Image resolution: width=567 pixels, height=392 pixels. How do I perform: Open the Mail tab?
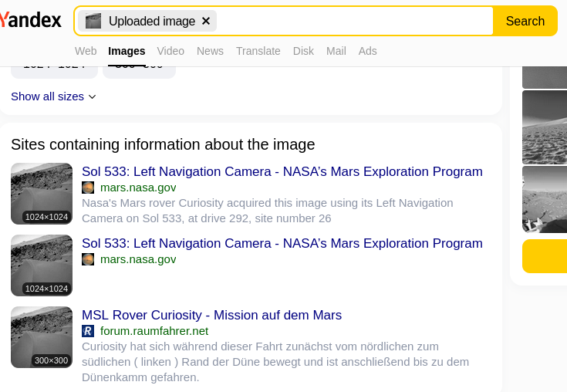(x=336, y=51)
